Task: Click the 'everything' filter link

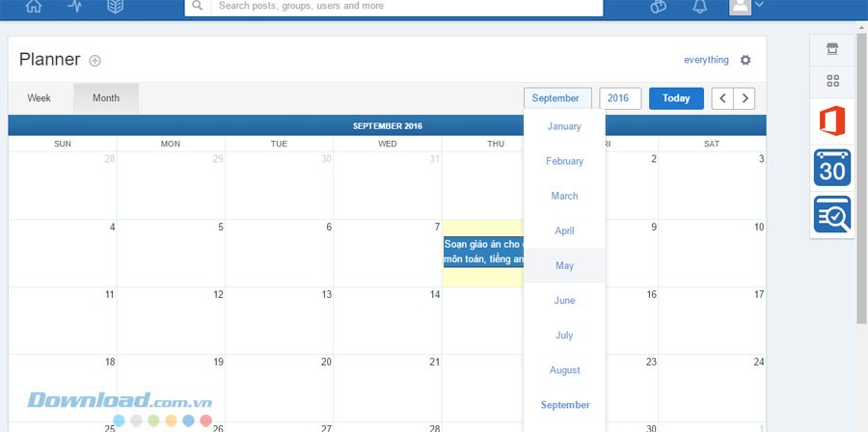Action: click(706, 60)
